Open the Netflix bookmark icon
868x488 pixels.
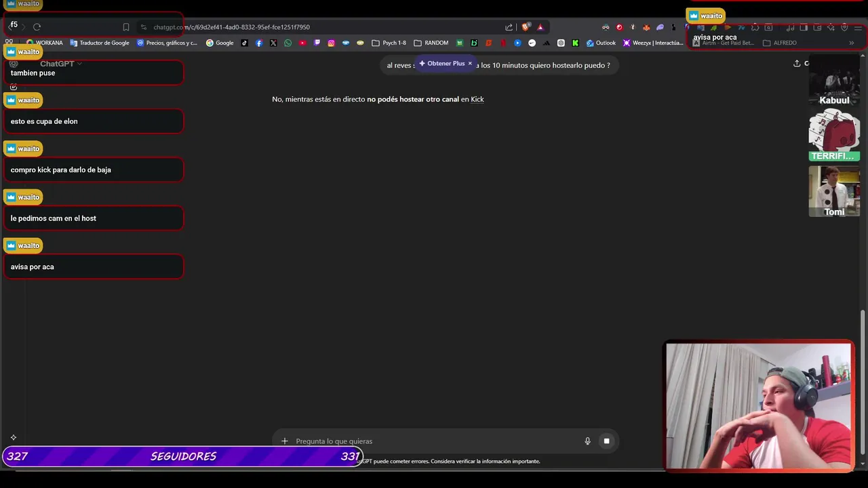tap(502, 43)
